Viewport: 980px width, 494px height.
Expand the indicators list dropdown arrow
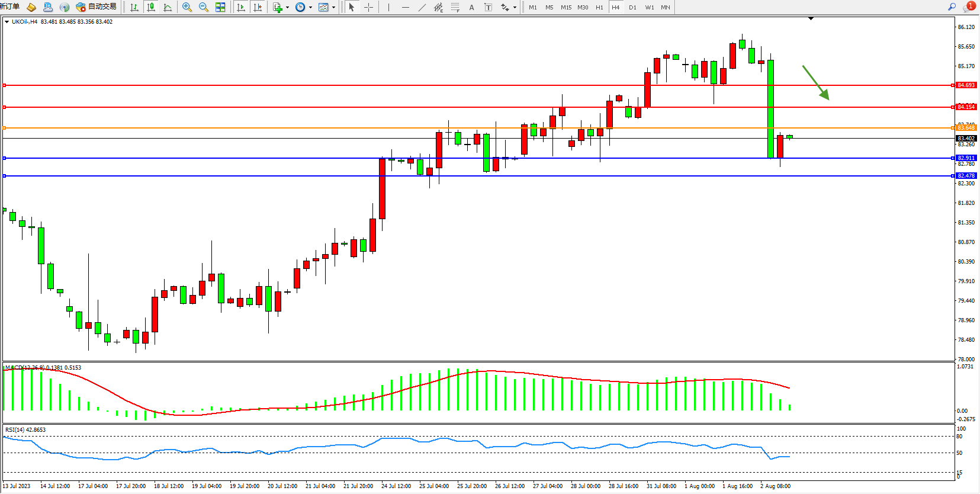click(288, 7)
